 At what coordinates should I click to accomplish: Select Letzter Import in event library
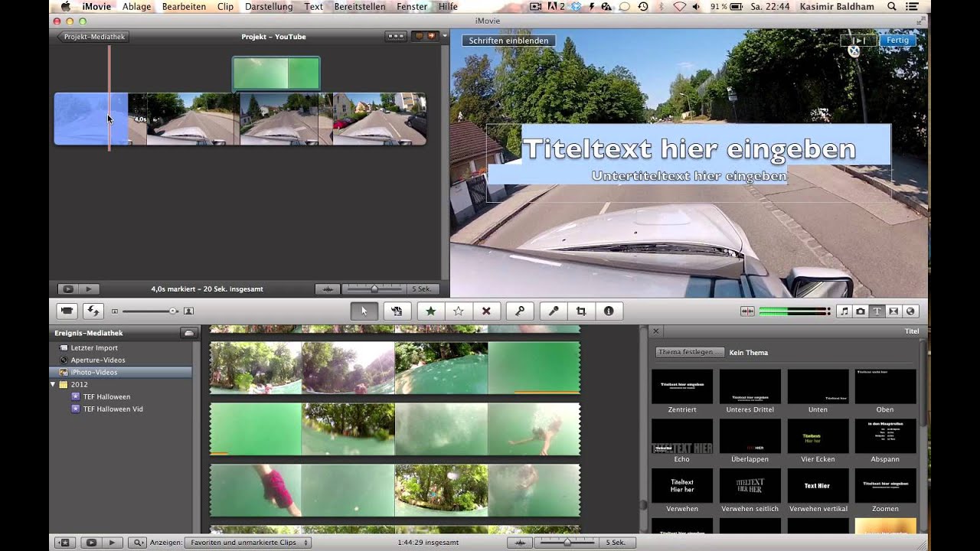94,347
